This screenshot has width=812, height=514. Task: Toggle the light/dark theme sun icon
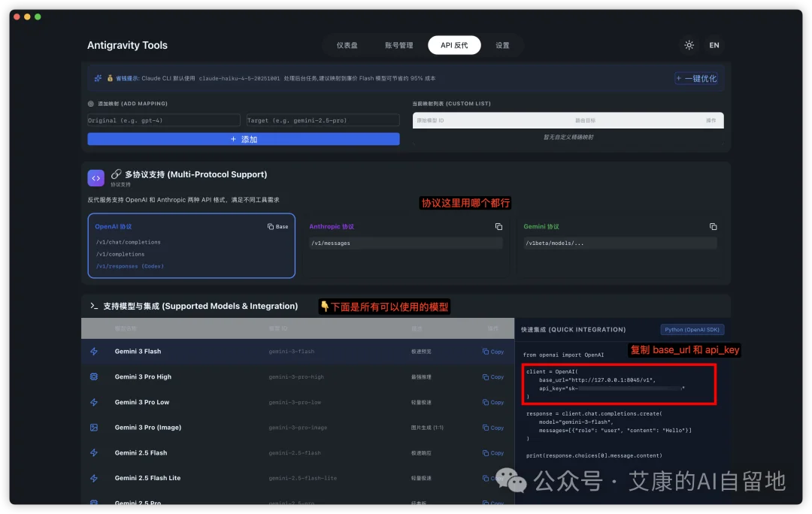689,45
